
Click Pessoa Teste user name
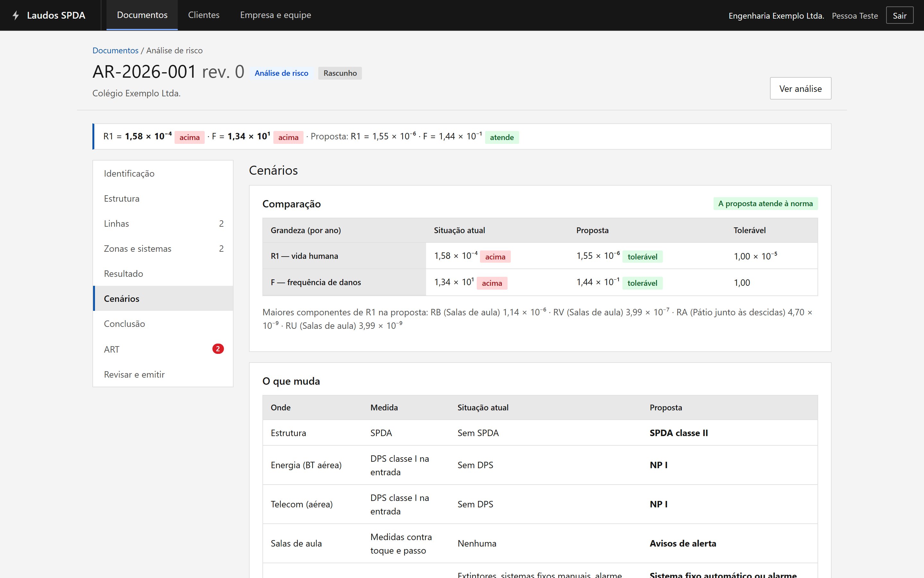[x=854, y=16]
